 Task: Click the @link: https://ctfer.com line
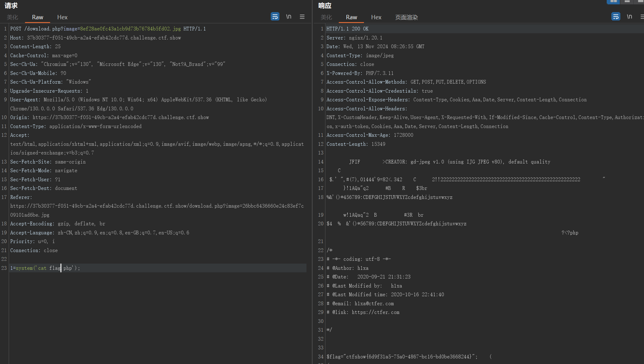pyautogui.click(x=363, y=312)
